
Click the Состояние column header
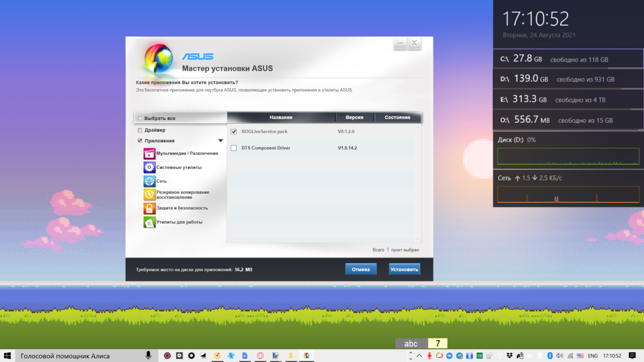tap(397, 117)
